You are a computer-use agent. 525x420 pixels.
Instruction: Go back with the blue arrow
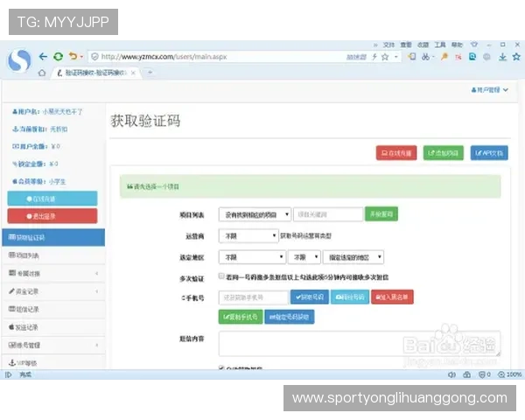tap(43, 57)
